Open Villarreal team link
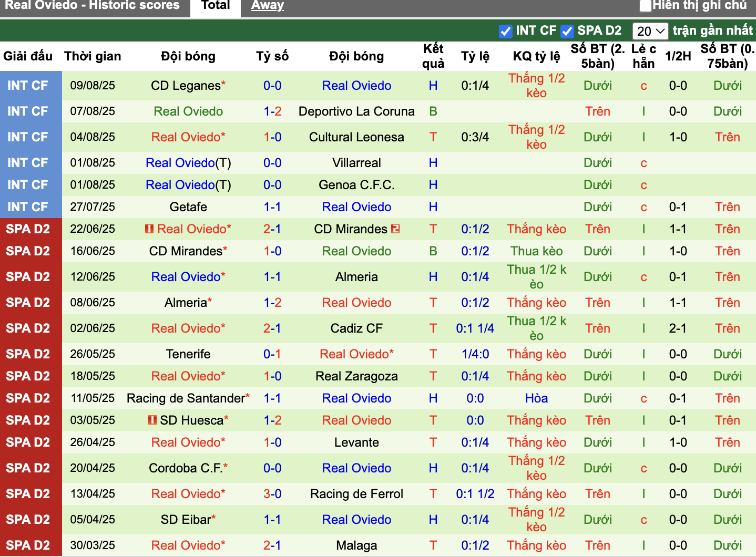Viewport: 756px width, 557px height. [x=356, y=163]
